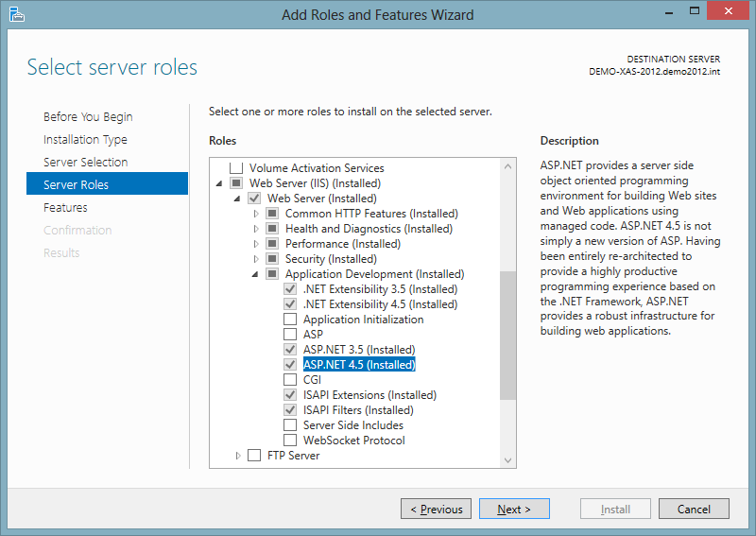Expand the Security (Installed) node
Image resolution: width=756 pixels, height=536 pixels.
tap(256, 259)
